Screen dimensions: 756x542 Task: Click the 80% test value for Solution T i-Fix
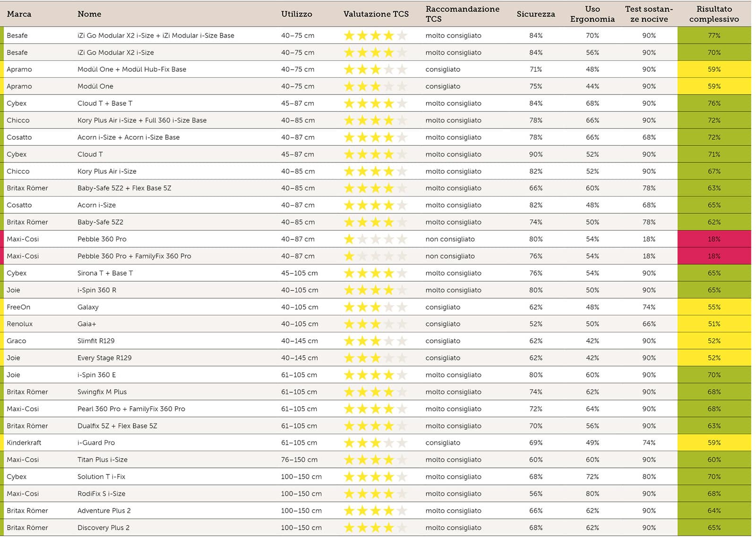pyautogui.click(x=649, y=477)
